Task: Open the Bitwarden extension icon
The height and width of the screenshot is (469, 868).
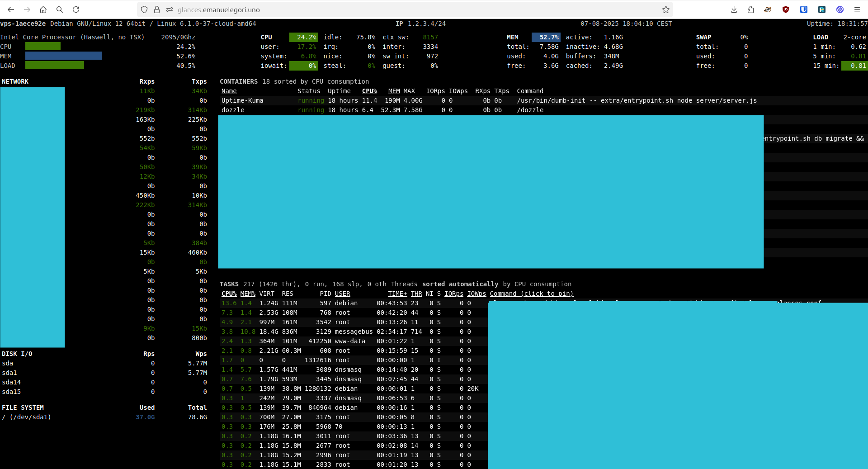Action: 804,9
